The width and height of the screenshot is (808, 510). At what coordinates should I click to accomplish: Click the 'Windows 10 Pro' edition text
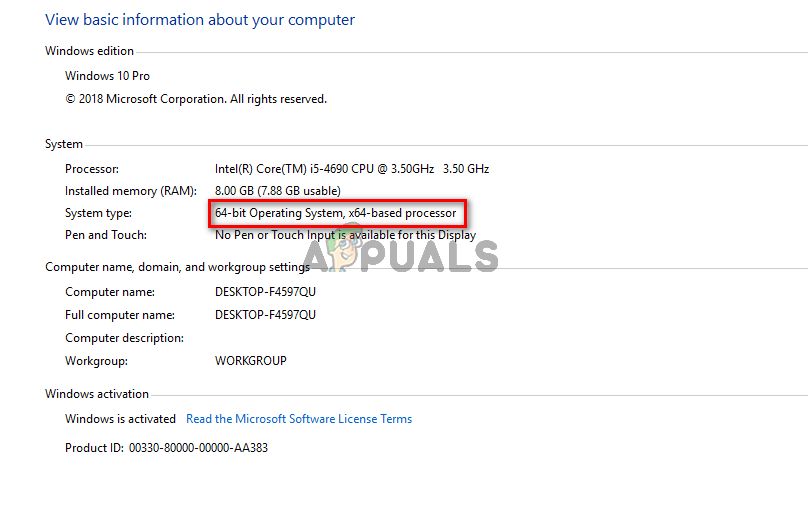(107, 76)
